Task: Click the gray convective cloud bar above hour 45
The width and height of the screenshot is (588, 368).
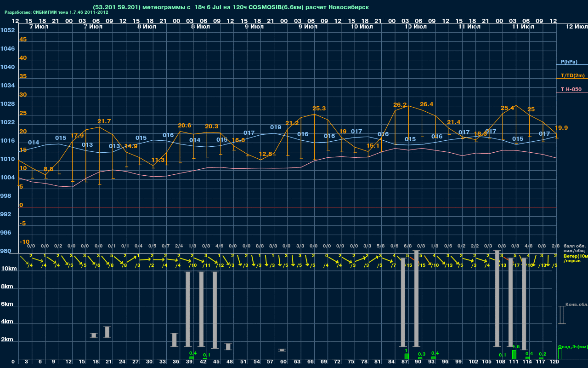Action: (x=215, y=310)
